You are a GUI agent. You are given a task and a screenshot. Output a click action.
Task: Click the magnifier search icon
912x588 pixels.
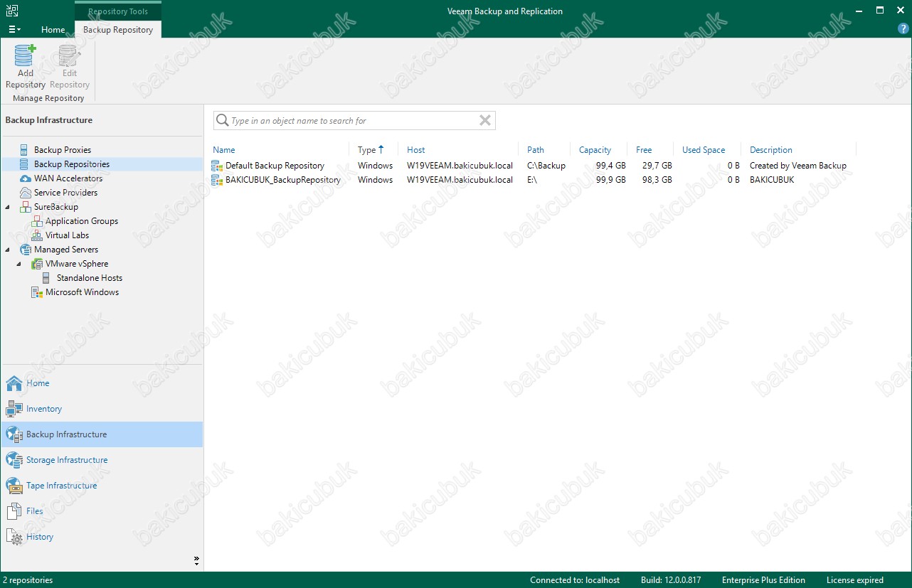223,120
